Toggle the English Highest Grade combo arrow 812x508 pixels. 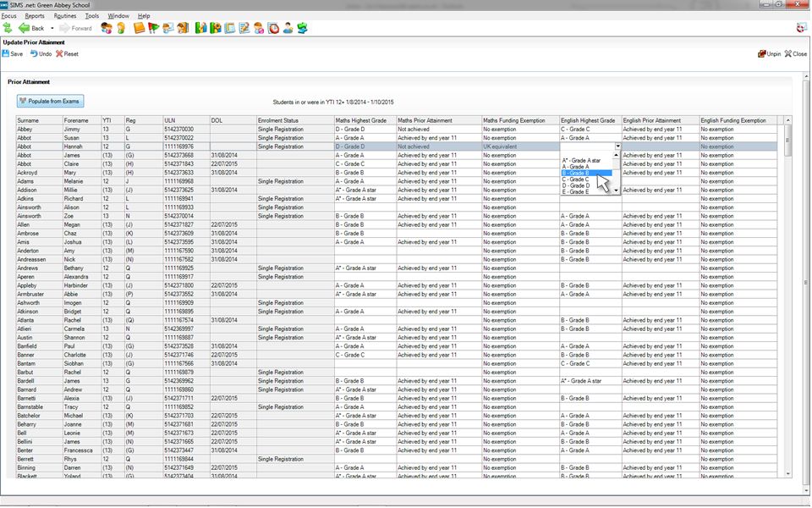[x=617, y=146]
